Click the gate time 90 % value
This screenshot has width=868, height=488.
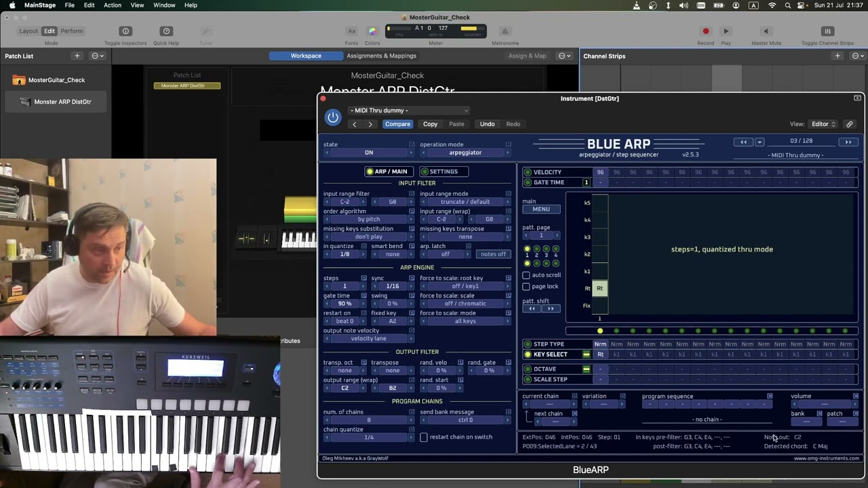pyautogui.click(x=344, y=304)
